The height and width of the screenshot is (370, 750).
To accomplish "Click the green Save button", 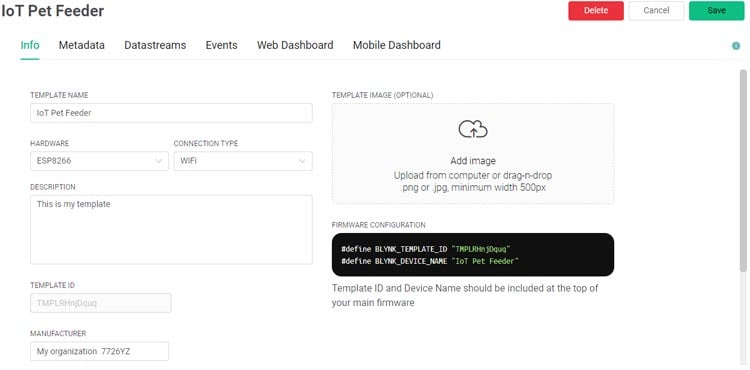I will (x=717, y=11).
